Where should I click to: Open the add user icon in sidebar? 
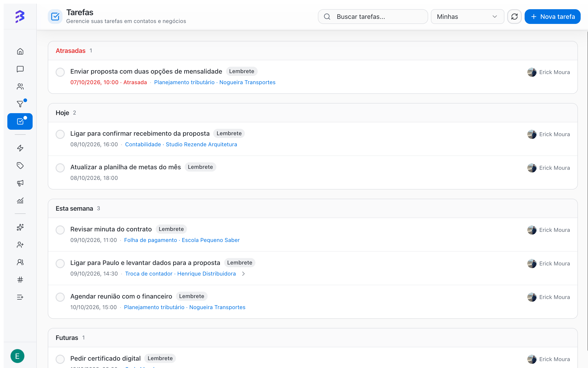point(20,244)
